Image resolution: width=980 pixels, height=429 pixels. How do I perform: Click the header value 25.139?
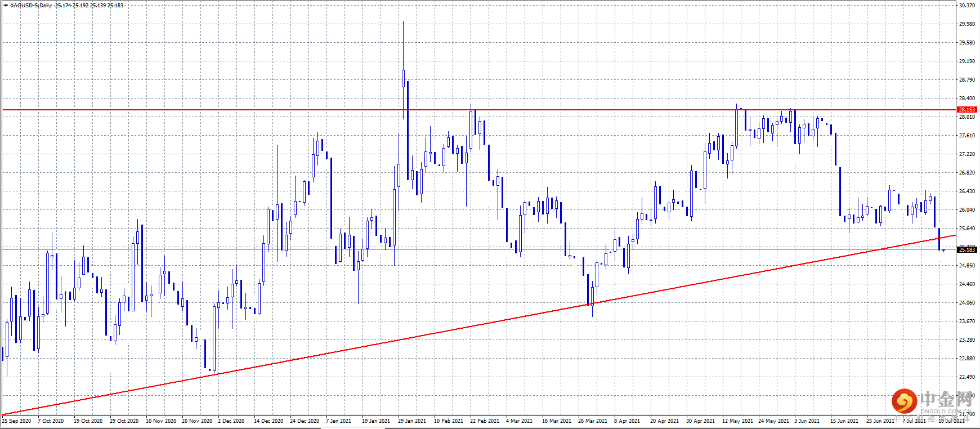[98, 5]
